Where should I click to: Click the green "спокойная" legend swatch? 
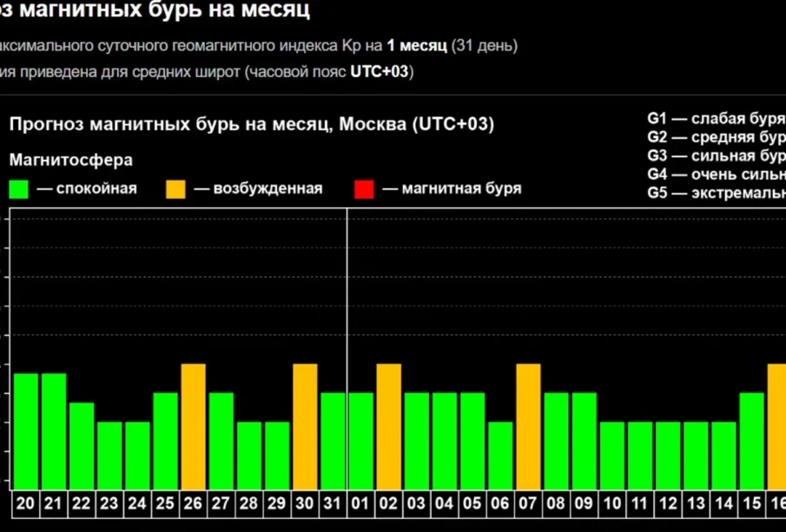[19, 189]
